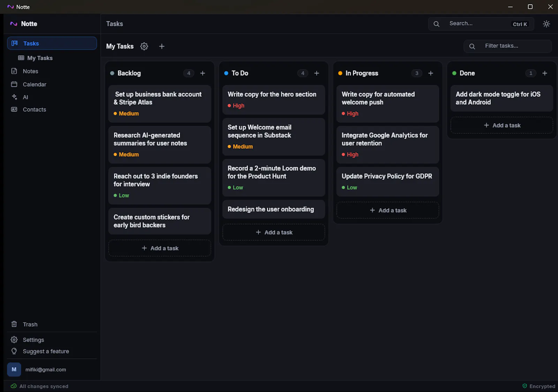
Task: Open card Update Privacy Policy for GDPR
Action: pos(388,182)
